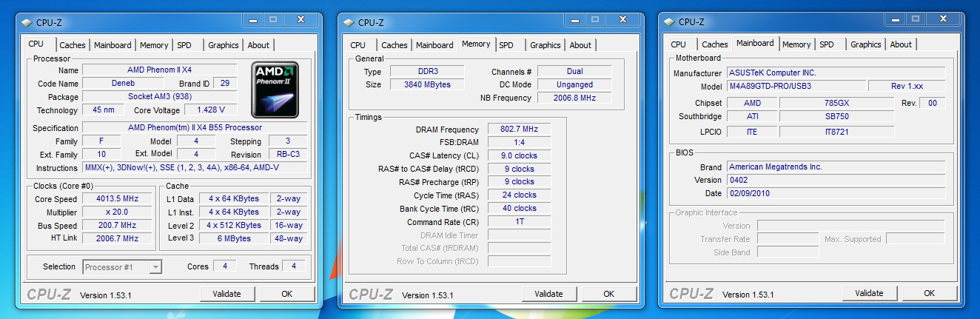Switch to the Caches tab in the left window
Viewport: 980px width, 319px height.
[x=73, y=45]
